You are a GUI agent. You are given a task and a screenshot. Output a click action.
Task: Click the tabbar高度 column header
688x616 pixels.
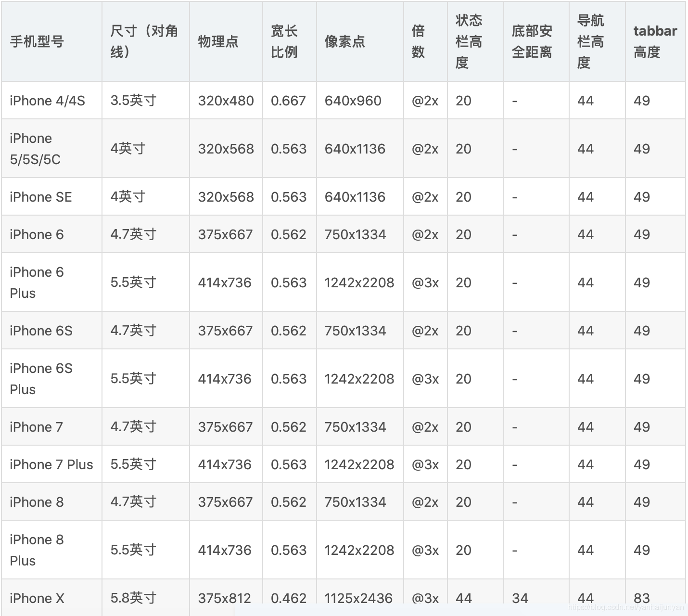[655, 42]
